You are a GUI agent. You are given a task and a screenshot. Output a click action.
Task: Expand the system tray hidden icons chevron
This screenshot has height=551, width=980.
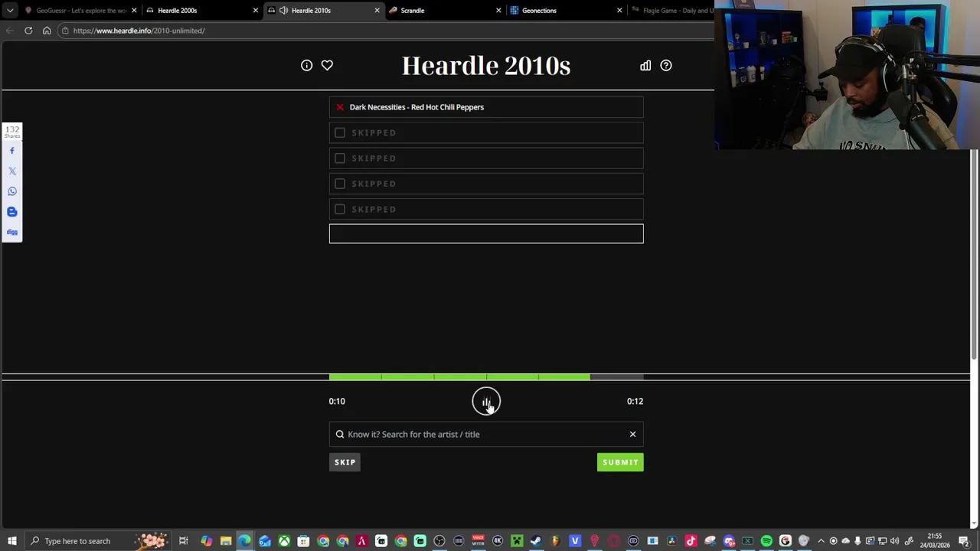[x=821, y=541]
